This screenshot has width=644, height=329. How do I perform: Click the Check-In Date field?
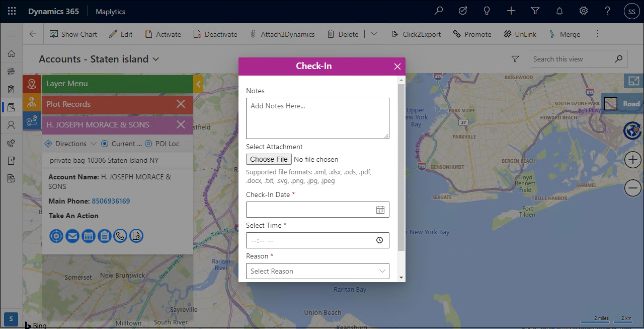[x=317, y=210]
